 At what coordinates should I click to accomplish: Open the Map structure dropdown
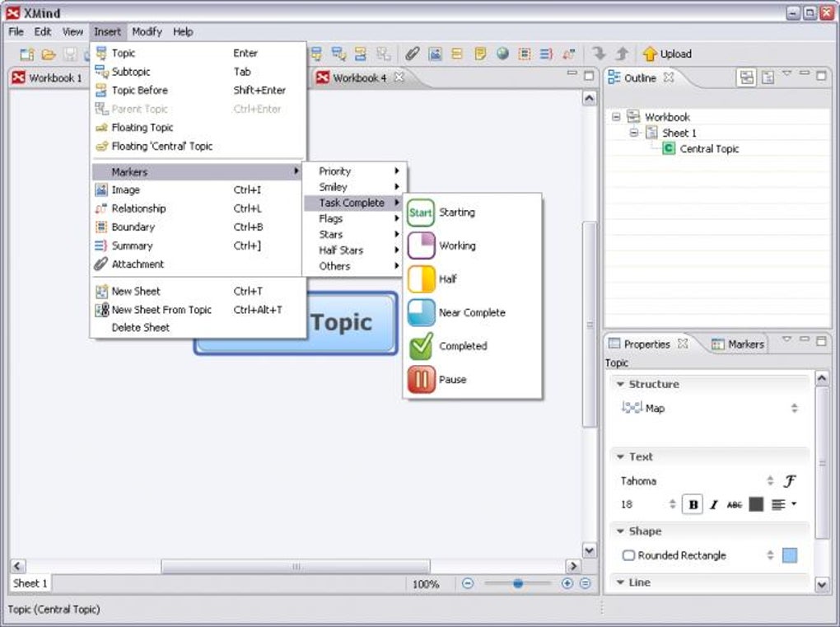795,409
